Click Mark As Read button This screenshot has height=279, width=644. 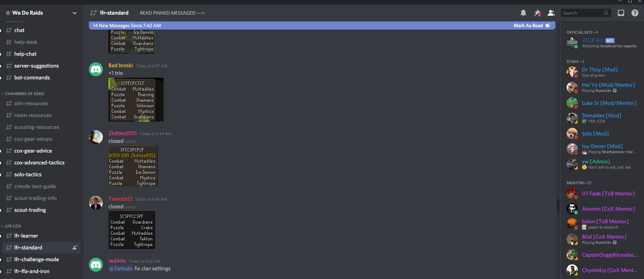pos(528,25)
